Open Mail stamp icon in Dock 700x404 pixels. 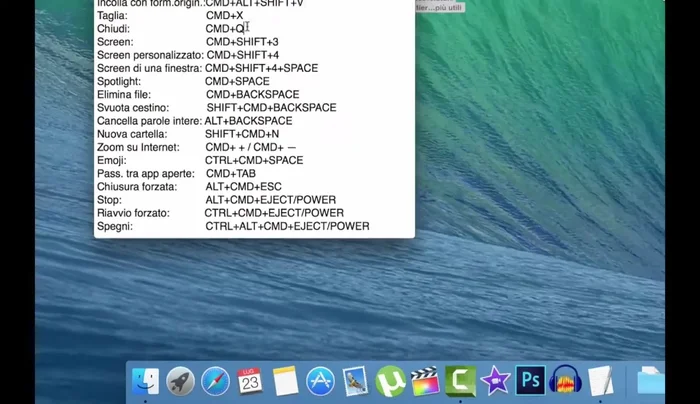355,381
